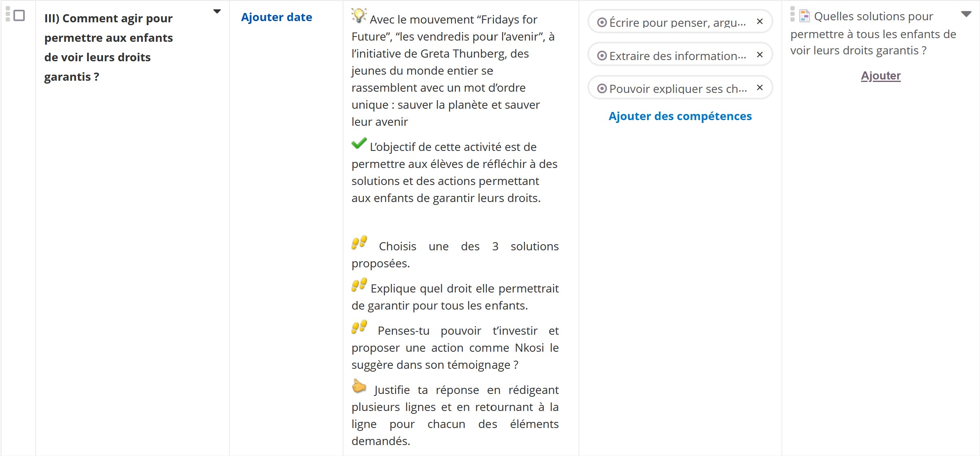
Task: Open the 'Quelles solutions pour' activity icon
Action: tap(804, 16)
